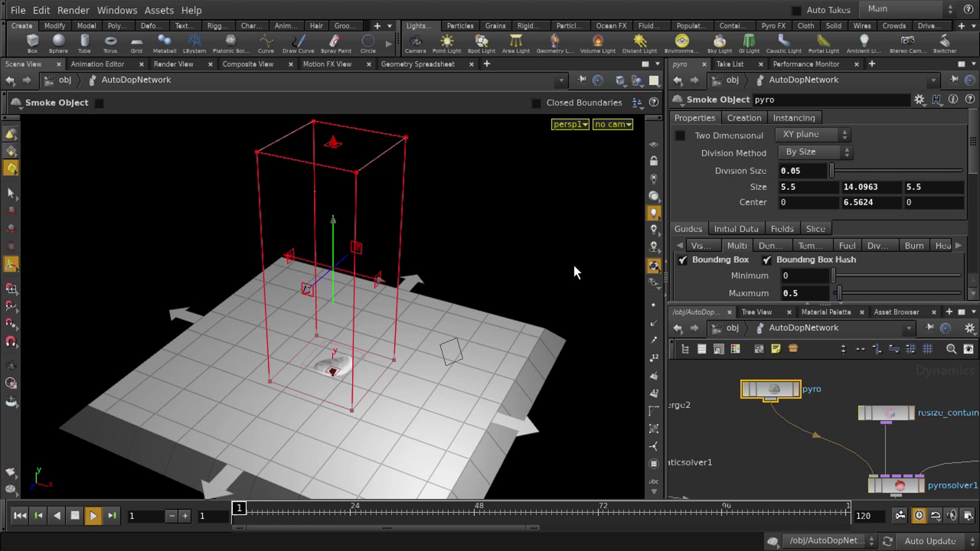Open the no cam camera menu

pyautogui.click(x=613, y=124)
